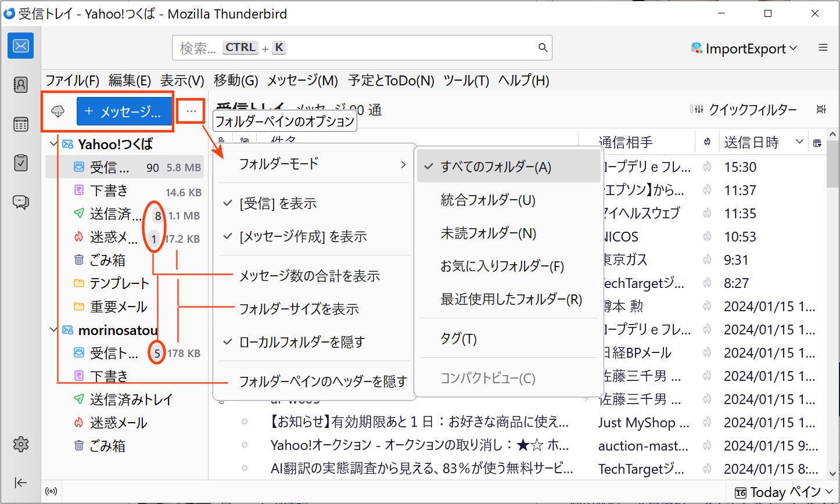
Task: Click the get messages cloud icon
Action: click(x=58, y=111)
